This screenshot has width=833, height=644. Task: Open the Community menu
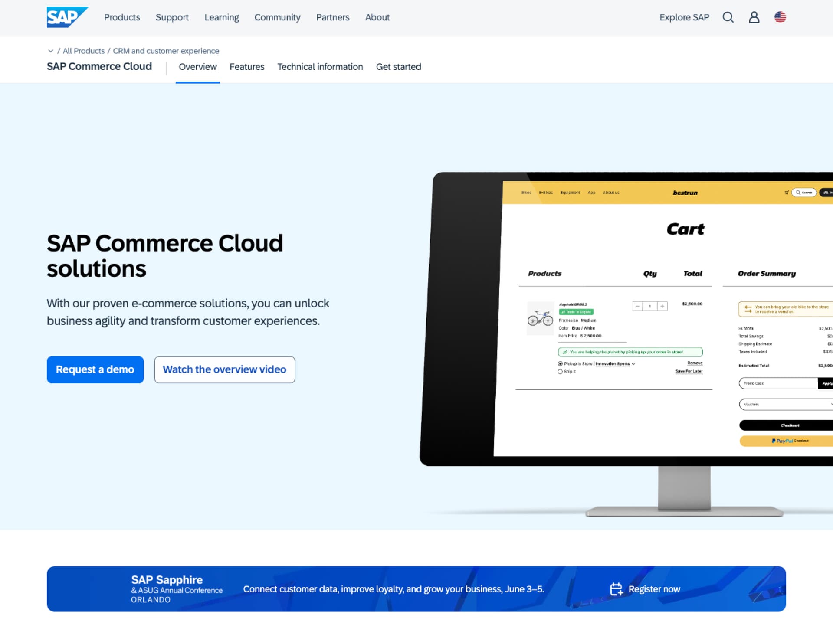click(x=277, y=17)
